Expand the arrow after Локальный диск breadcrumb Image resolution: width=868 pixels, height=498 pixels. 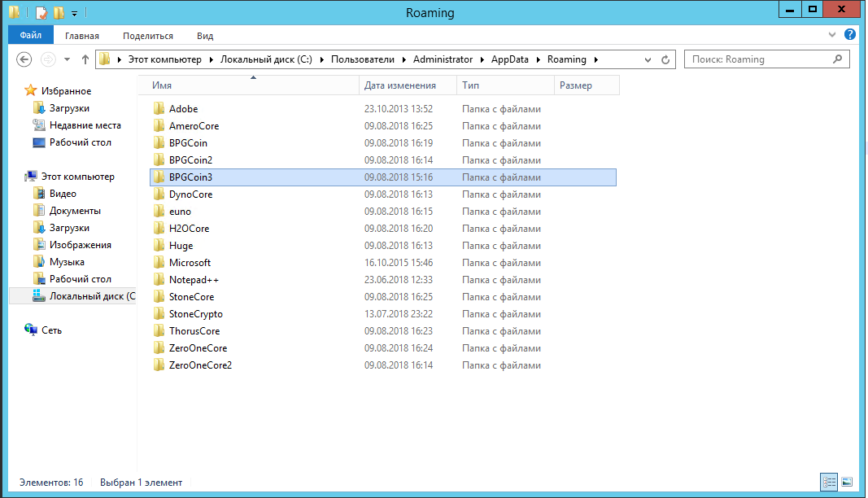tap(321, 59)
